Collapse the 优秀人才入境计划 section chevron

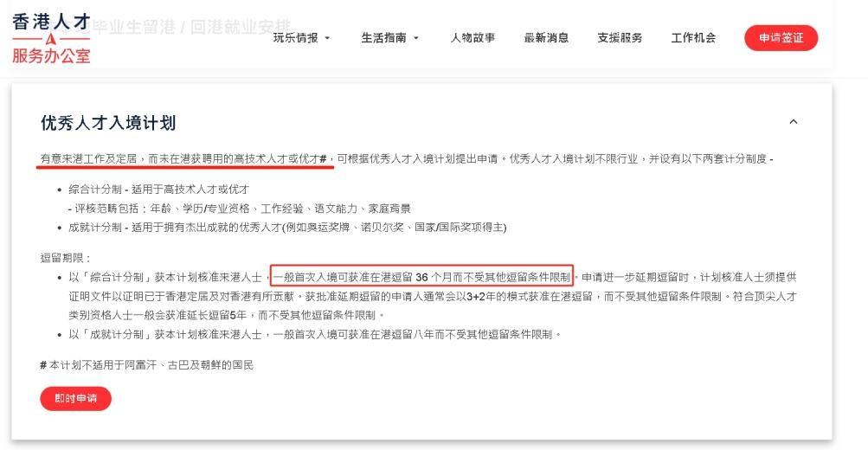[x=794, y=121]
